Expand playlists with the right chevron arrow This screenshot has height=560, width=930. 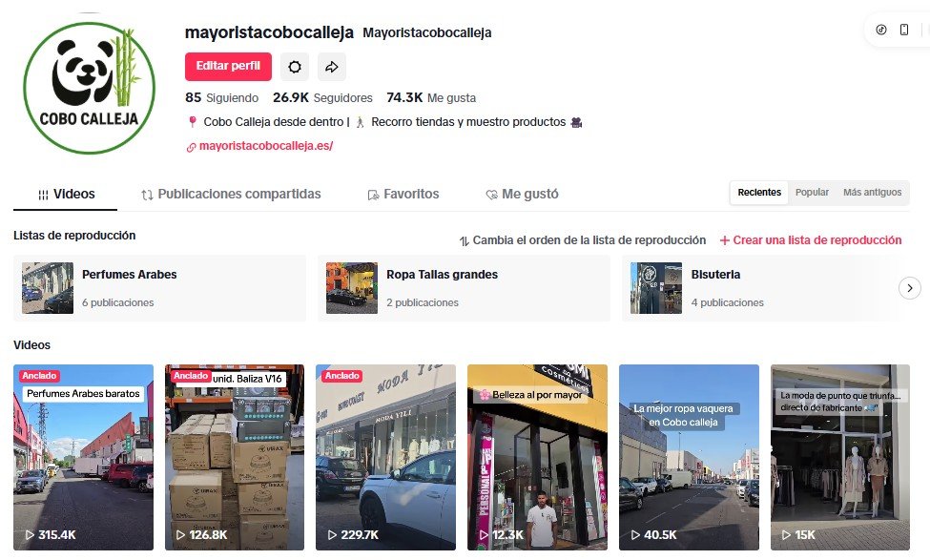point(909,288)
